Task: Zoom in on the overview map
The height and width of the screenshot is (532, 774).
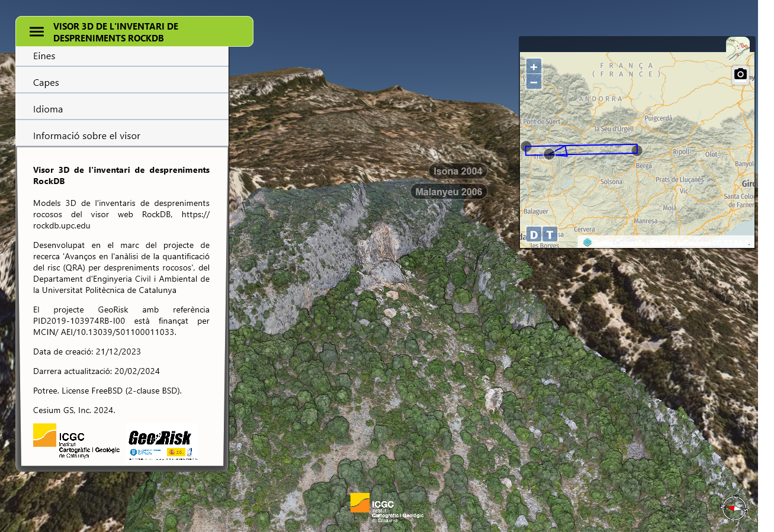Action: pos(534,67)
